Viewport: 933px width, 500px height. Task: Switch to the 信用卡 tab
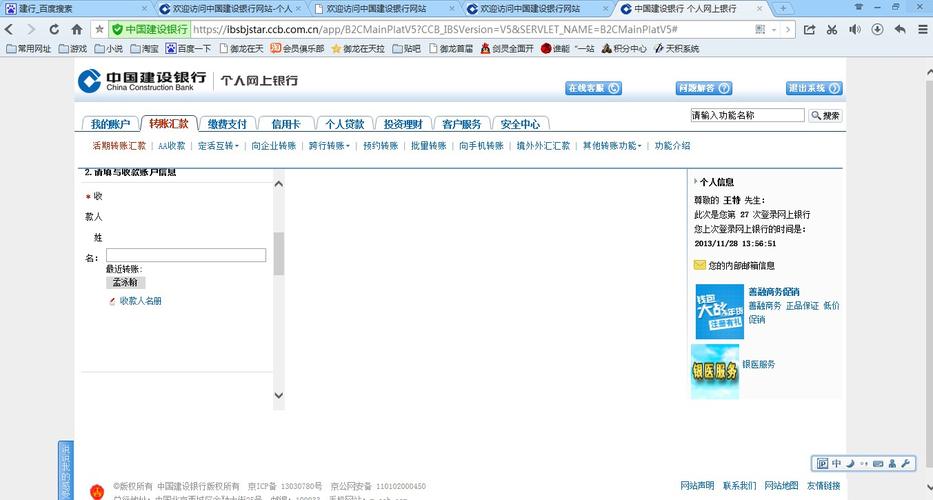[286, 124]
